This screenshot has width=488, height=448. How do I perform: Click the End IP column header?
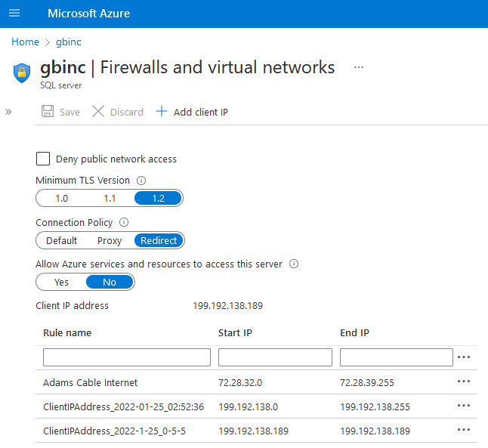(x=354, y=333)
